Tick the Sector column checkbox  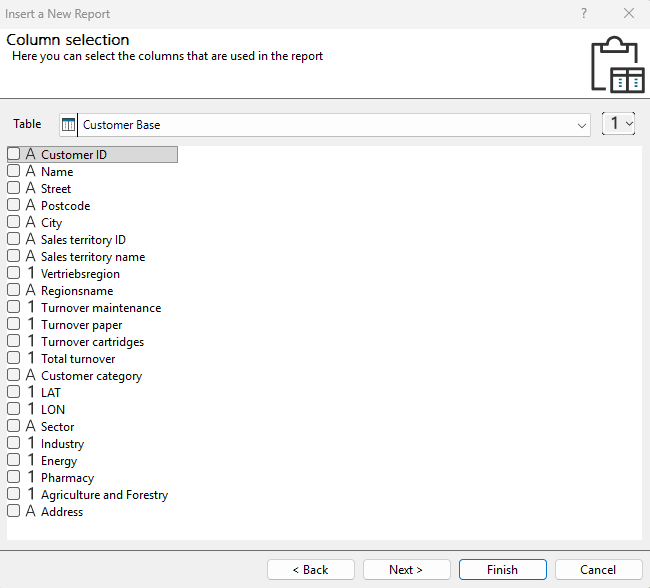pyautogui.click(x=13, y=426)
